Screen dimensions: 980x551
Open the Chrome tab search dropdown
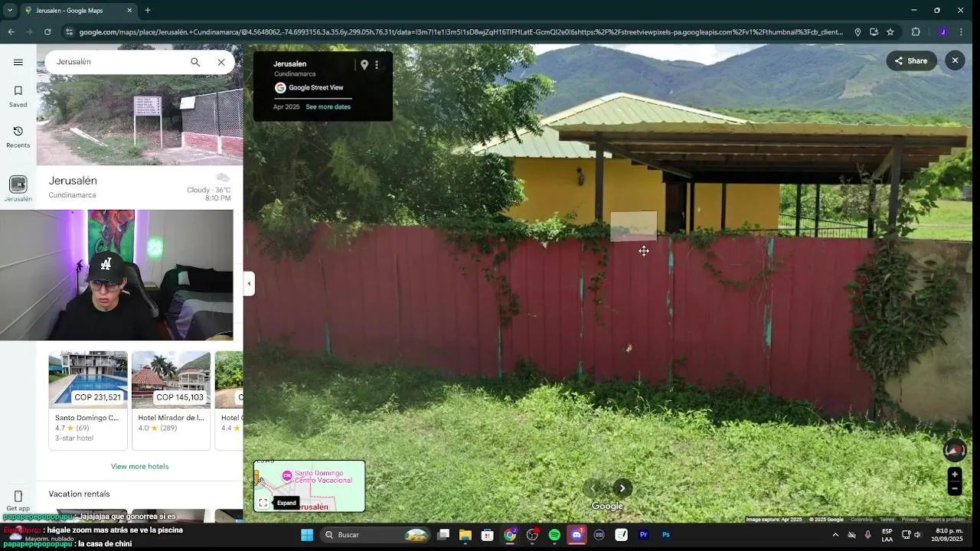pos(10,10)
